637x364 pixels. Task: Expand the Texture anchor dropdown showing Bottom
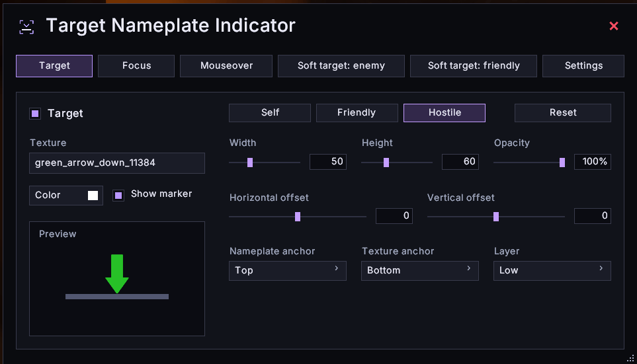(x=420, y=271)
